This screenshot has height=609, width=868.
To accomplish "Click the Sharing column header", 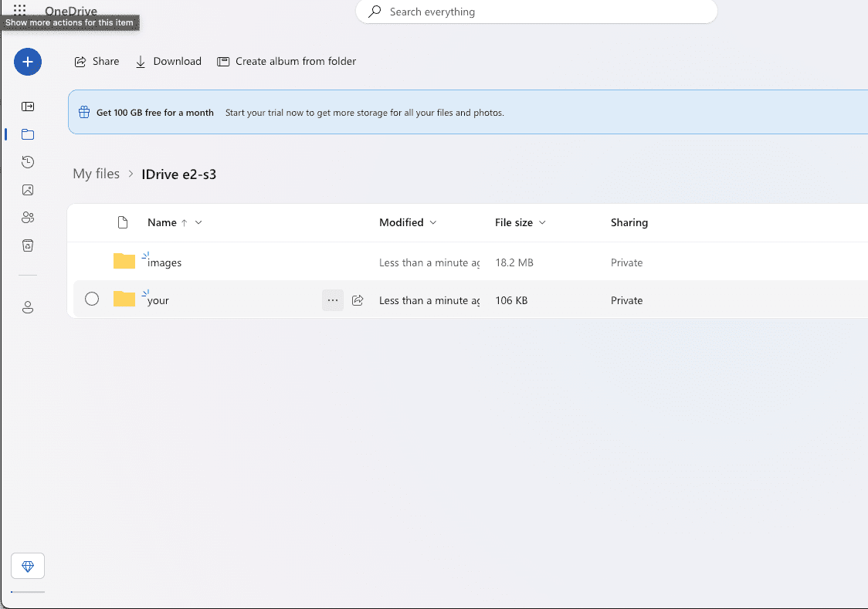I will click(629, 222).
